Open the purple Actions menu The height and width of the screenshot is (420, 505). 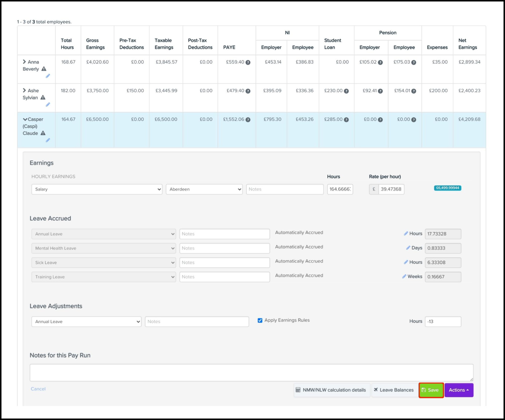point(459,390)
